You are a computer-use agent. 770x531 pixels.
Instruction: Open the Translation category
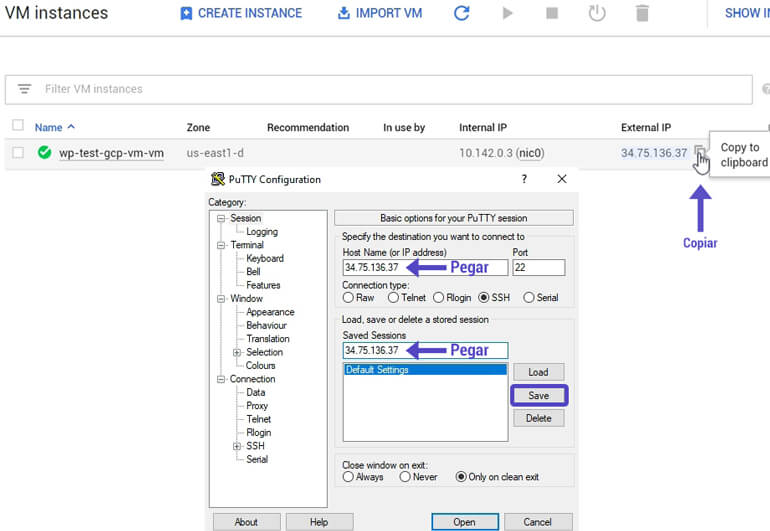tap(268, 338)
